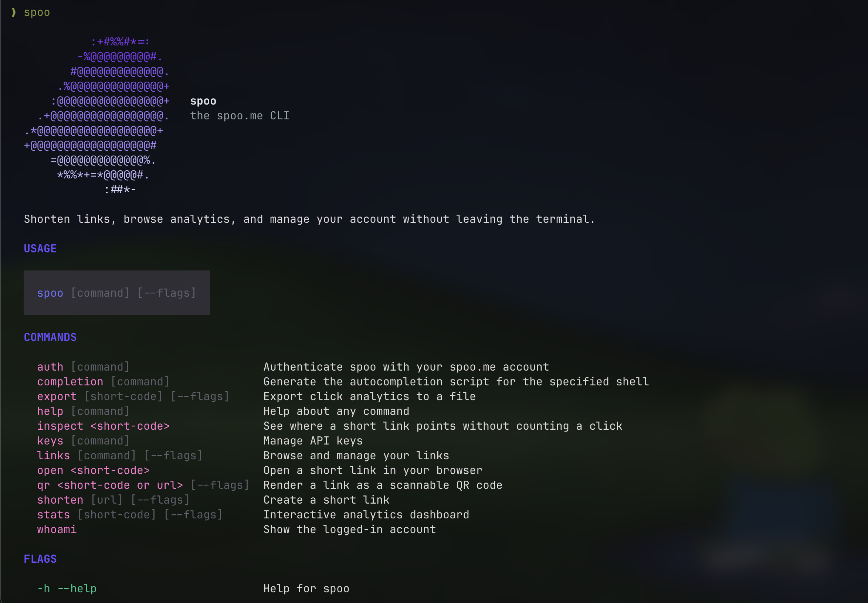Click the 'keys [command]' entry

[x=83, y=441]
